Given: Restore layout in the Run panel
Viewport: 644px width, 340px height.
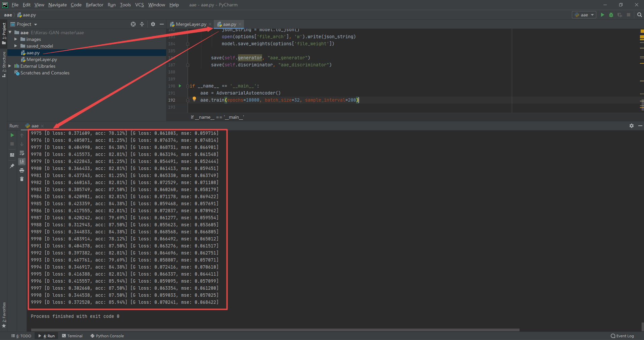Looking at the screenshot, I should coord(12,155).
